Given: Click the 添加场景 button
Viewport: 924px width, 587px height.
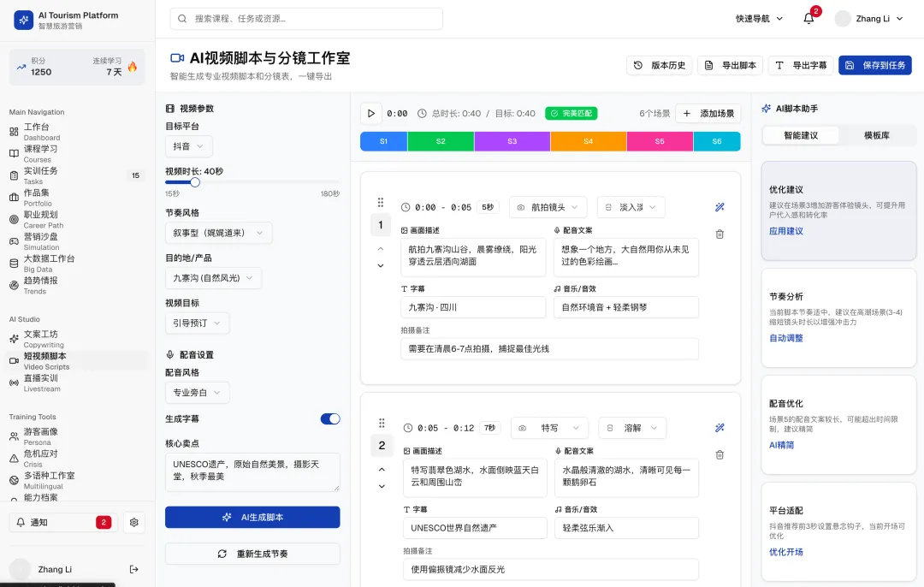Looking at the screenshot, I should [x=708, y=113].
